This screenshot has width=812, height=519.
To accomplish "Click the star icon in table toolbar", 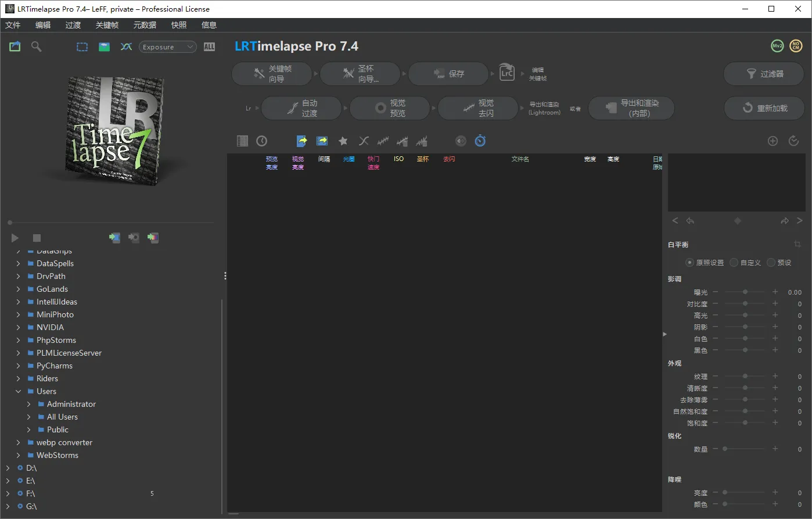I will click(x=343, y=141).
